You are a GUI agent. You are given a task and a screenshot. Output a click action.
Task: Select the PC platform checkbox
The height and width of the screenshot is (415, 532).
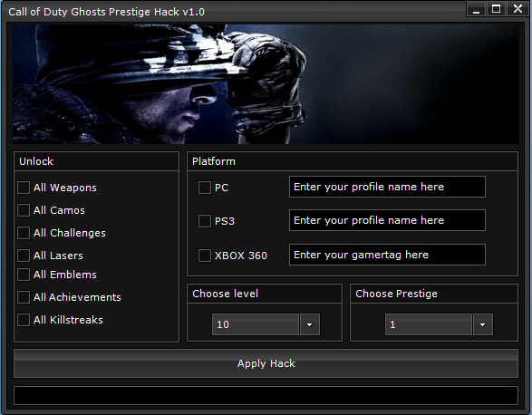click(x=205, y=188)
